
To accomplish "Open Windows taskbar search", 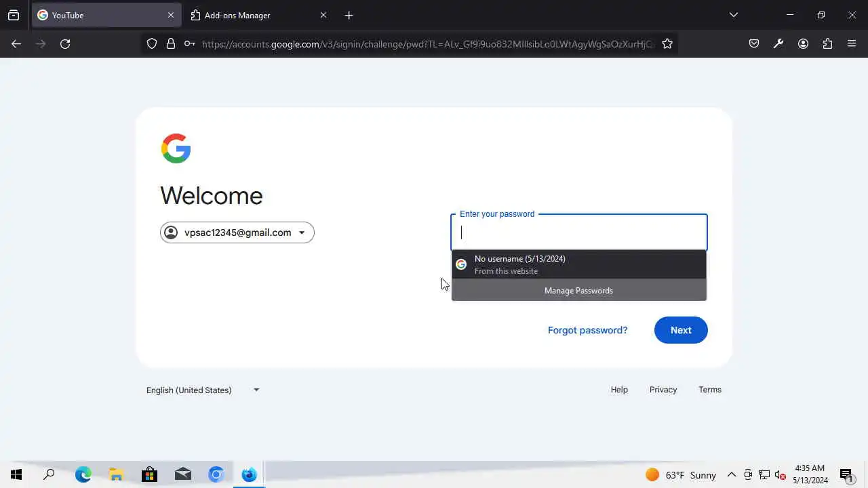I will (49, 474).
